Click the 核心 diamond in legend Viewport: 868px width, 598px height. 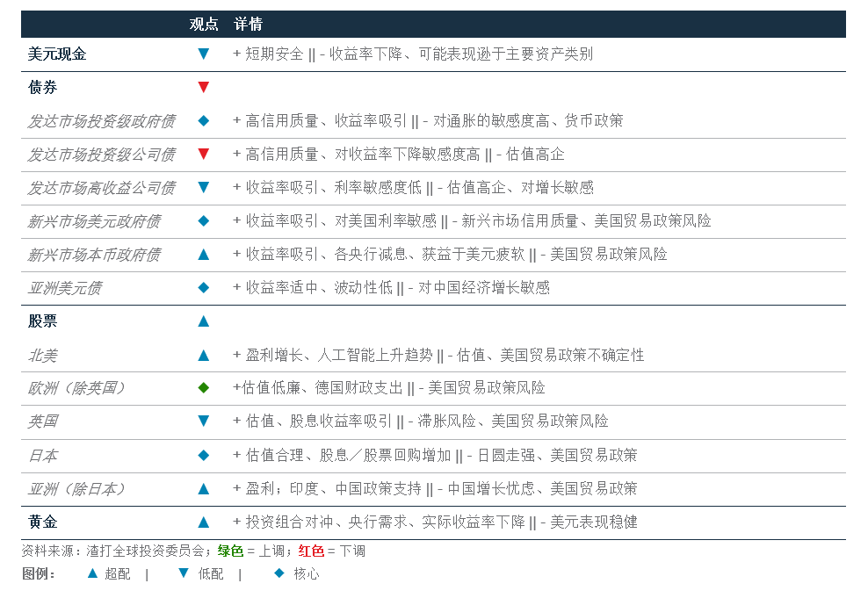tap(279, 573)
